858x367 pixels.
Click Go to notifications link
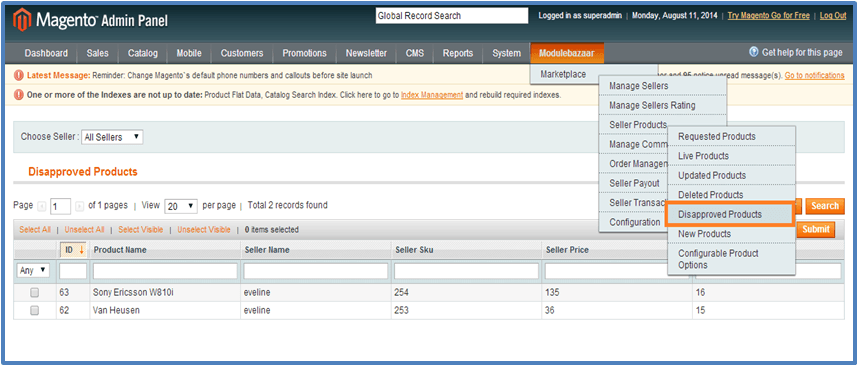click(x=814, y=75)
